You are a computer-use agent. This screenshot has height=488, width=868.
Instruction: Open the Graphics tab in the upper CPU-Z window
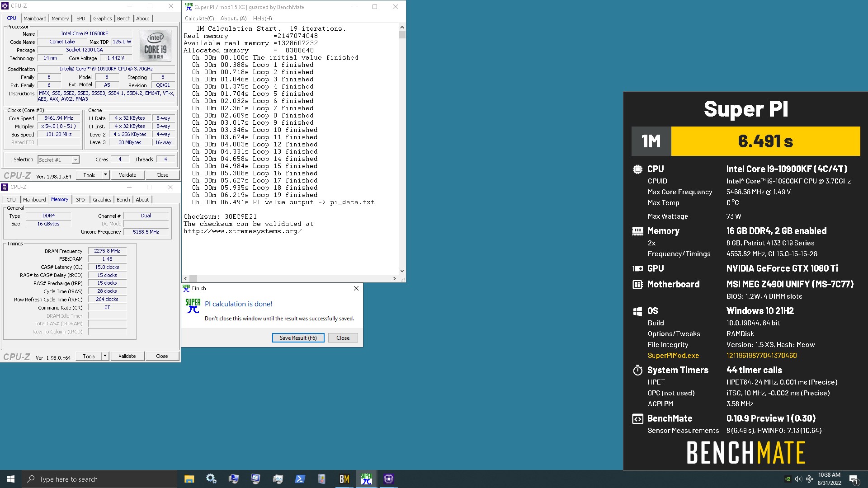click(103, 19)
